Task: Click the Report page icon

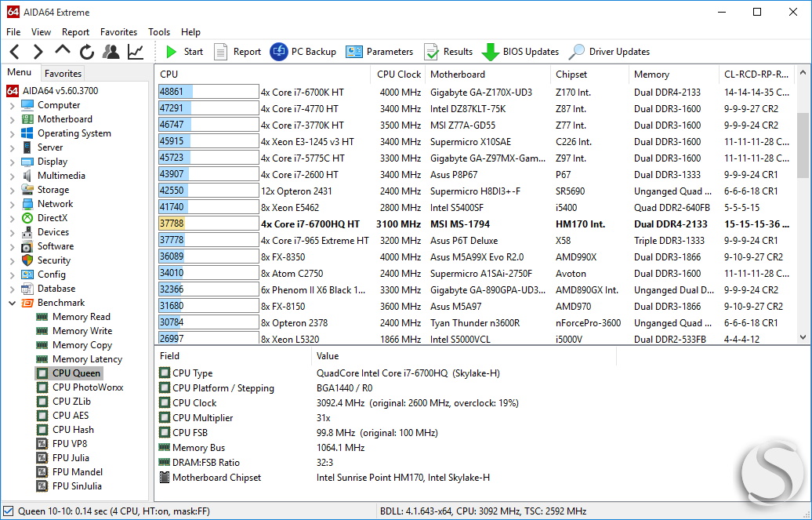Action: (x=220, y=52)
